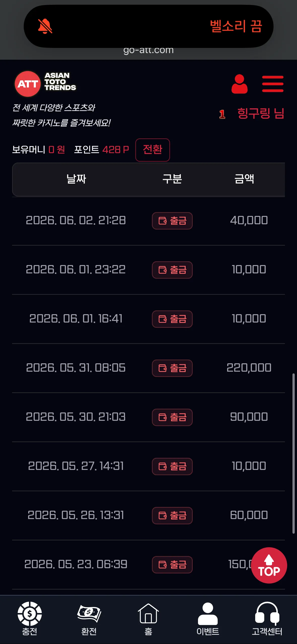Open the user profile icon

point(239,84)
